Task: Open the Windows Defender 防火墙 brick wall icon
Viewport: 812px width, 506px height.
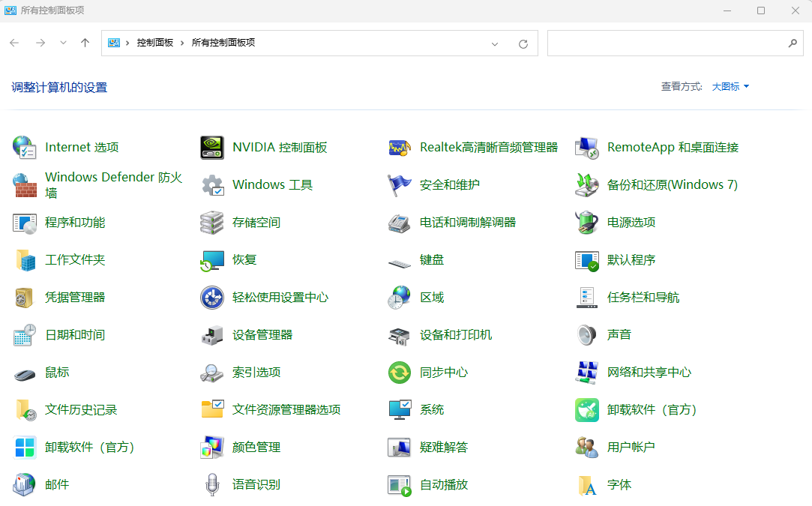Action: click(x=24, y=185)
